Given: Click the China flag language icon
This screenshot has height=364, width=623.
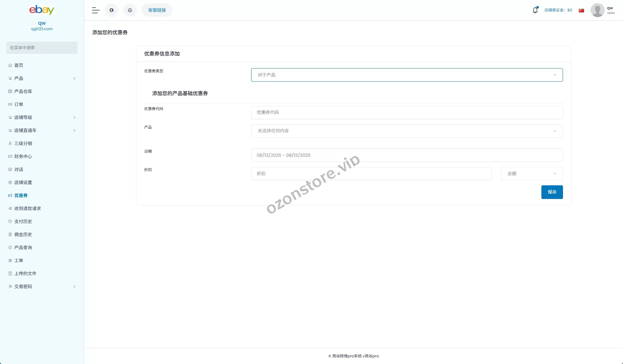Looking at the screenshot, I should click(x=581, y=10).
